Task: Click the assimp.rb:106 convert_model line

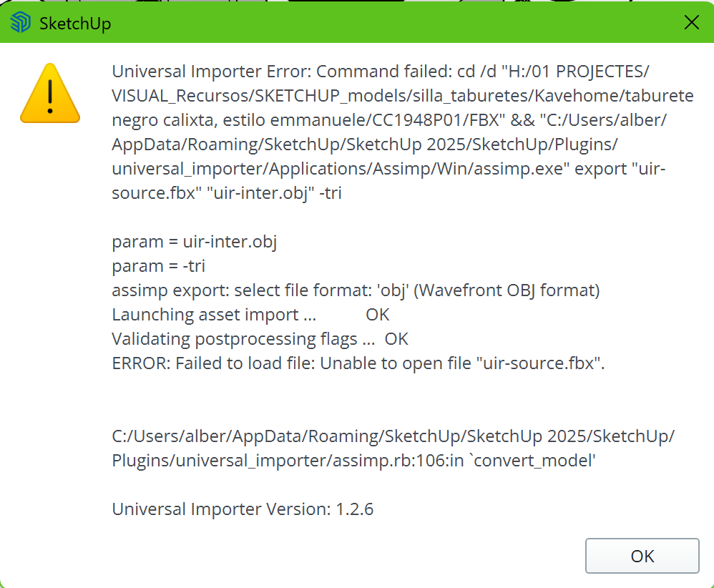Action: click(354, 461)
